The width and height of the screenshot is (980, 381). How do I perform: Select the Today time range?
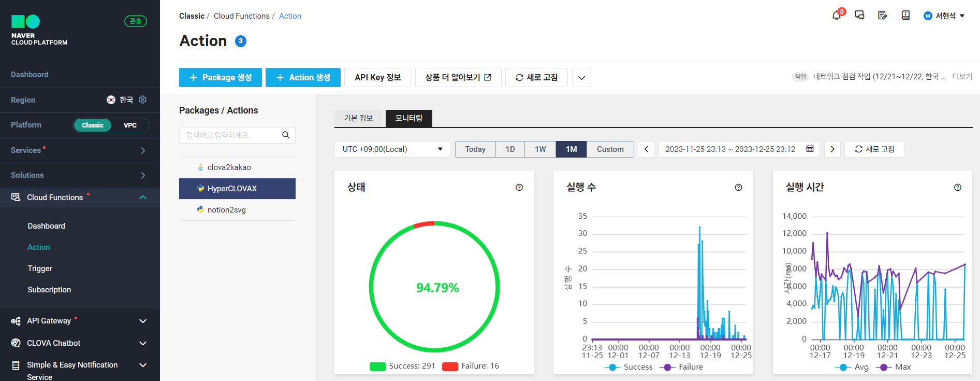pyautogui.click(x=475, y=149)
